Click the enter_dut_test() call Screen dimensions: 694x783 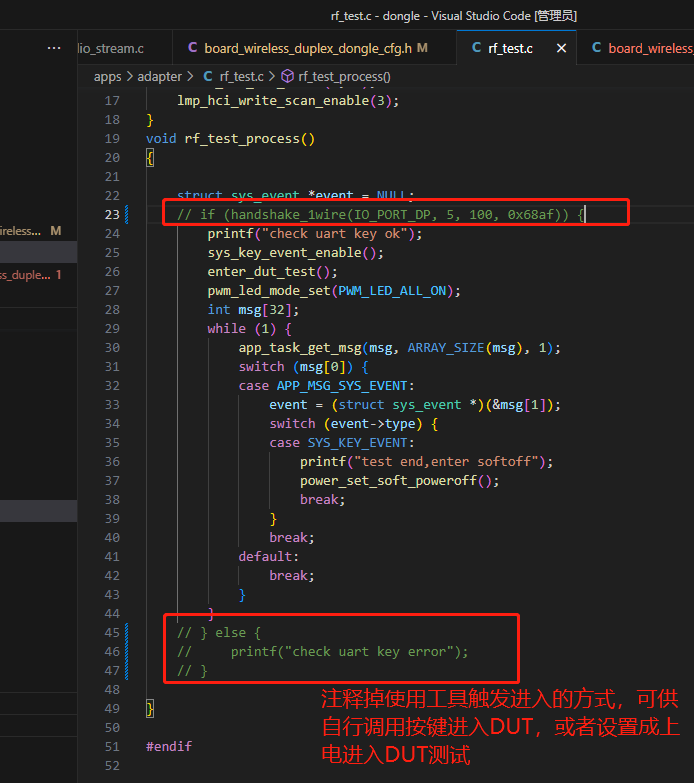coord(273,272)
